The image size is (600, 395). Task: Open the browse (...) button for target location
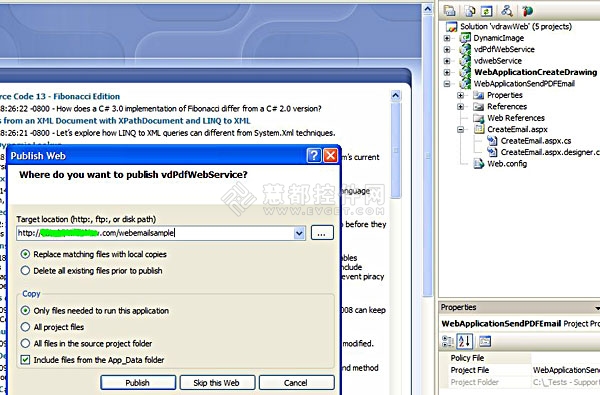coord(322,233)
